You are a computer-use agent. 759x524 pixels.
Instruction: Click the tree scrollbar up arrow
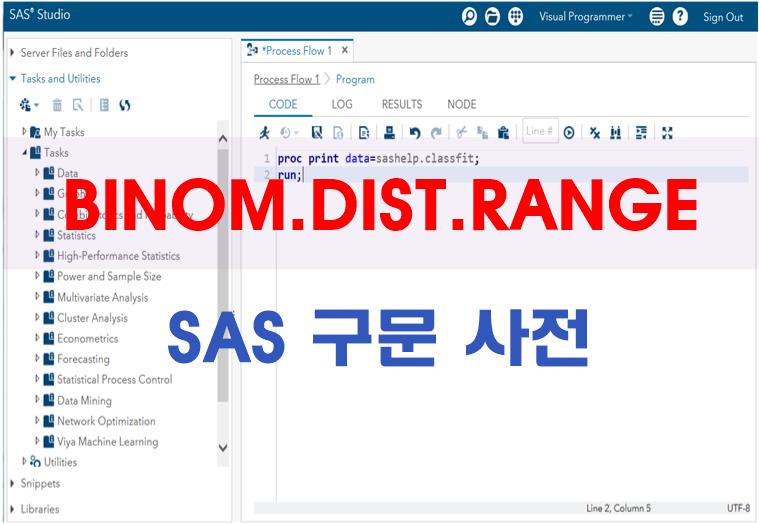[223, 139]
